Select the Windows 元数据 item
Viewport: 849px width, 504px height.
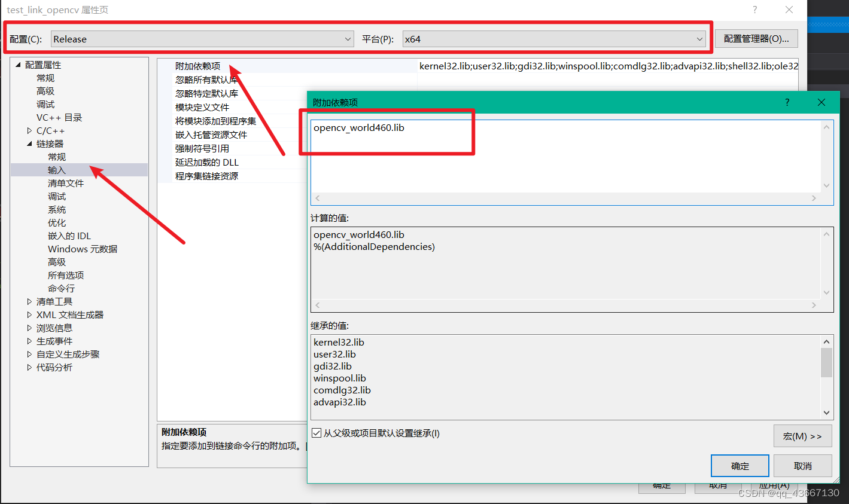pyautogui.click(x=83, y=249)
